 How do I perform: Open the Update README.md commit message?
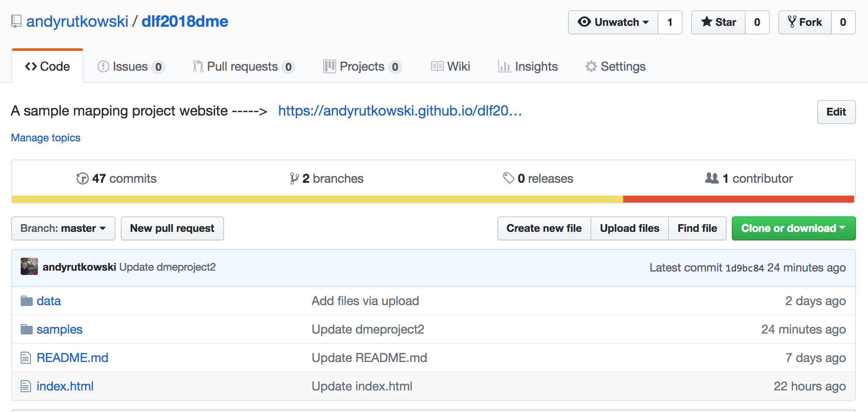[x=369, y=358]
